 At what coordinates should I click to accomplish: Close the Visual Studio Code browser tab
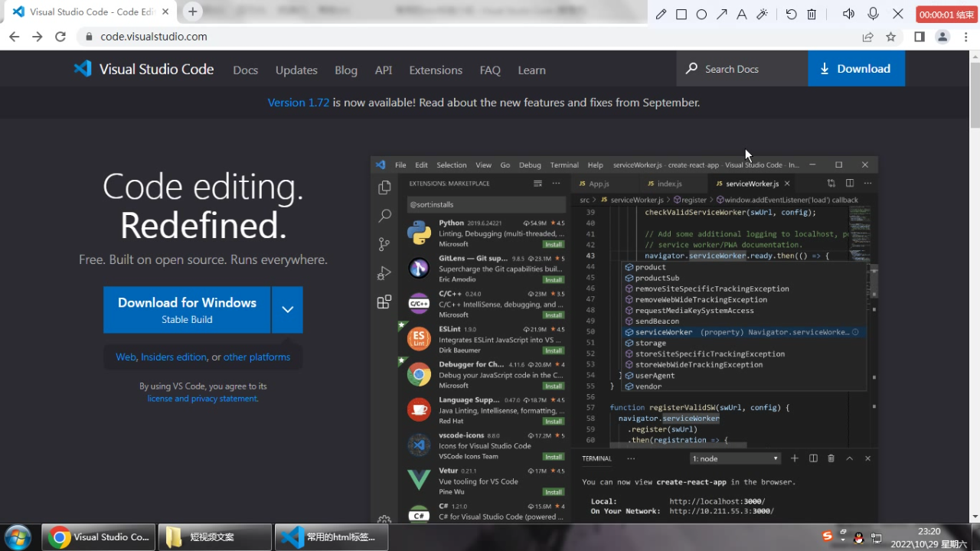(165, 12)
